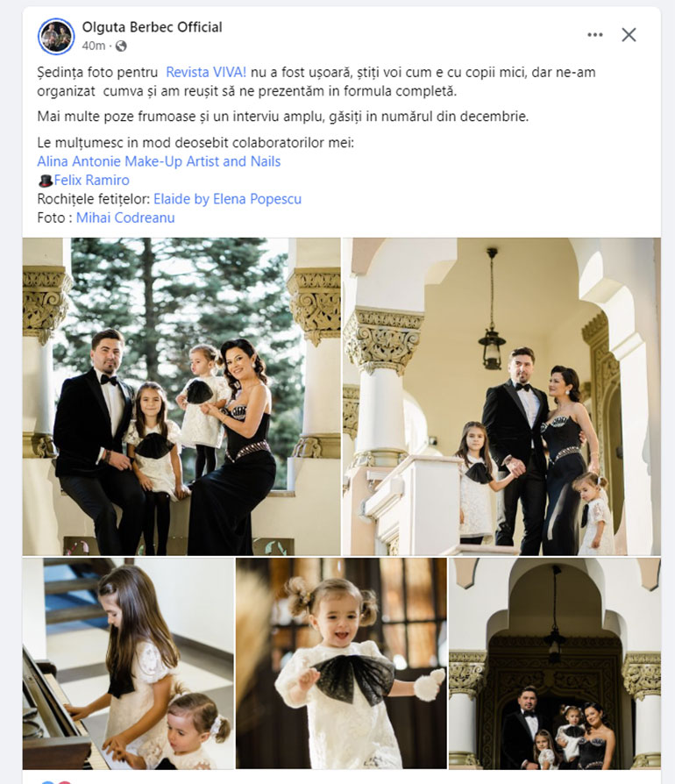Open the family photo standing under the lantern
The height and width of the screenshot is (784, 675).
(x=501, y=396)
